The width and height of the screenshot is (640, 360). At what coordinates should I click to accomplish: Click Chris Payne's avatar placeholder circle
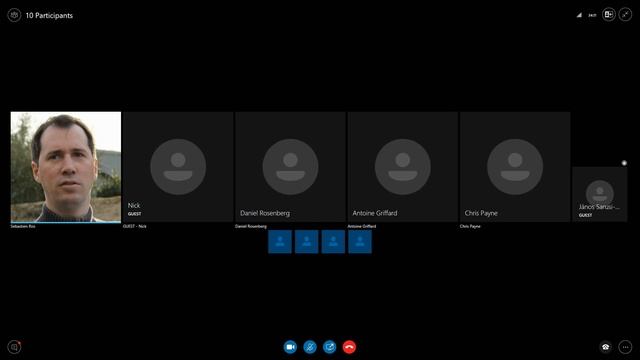pos(515,167)
